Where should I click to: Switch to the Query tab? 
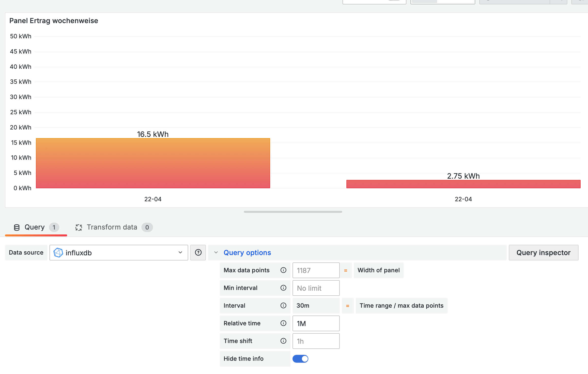tap(35, 227)
